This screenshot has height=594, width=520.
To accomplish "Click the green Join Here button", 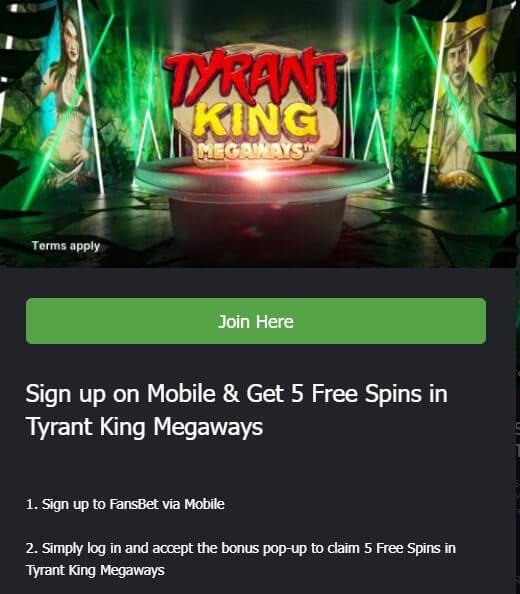I will click(x=256, y=321).
